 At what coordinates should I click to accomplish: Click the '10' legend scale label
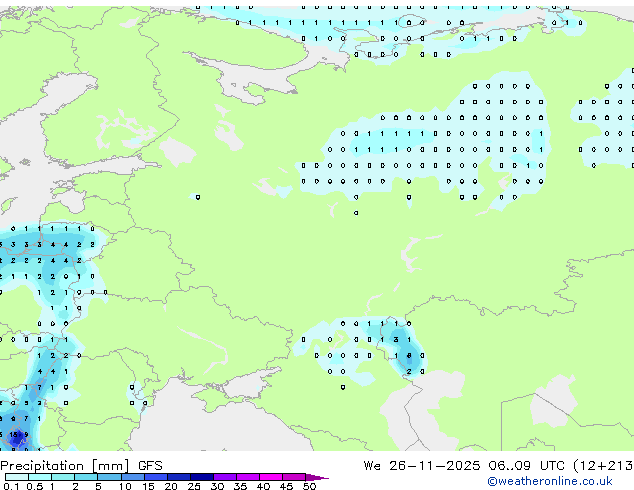click(125, 486)
